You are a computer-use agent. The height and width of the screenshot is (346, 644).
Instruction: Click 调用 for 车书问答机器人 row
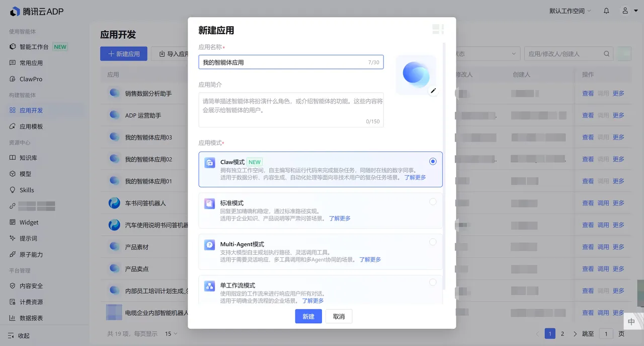pos(603,203)
